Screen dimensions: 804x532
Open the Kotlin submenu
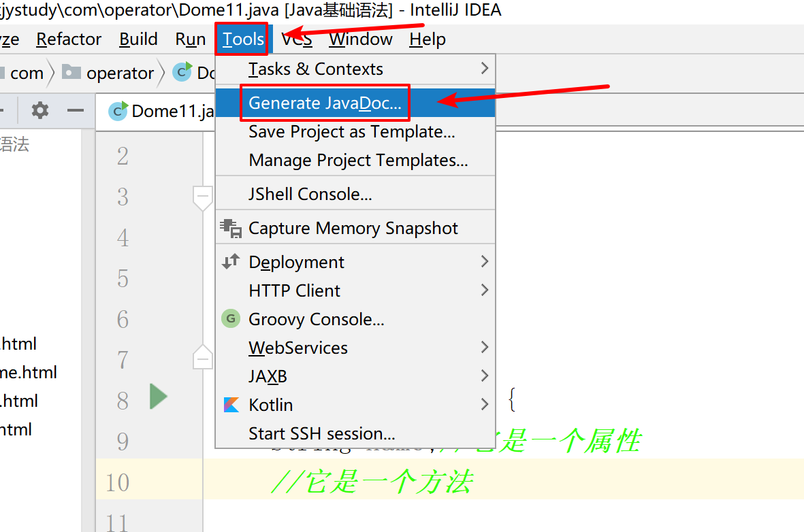pyautogui.click(x=355, y=405)
